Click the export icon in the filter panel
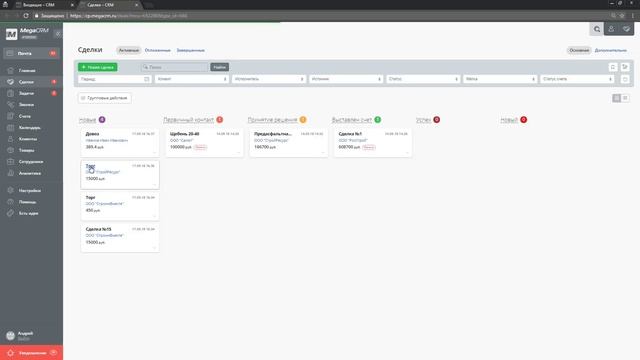Screen dimensions: 640x360 625,67
